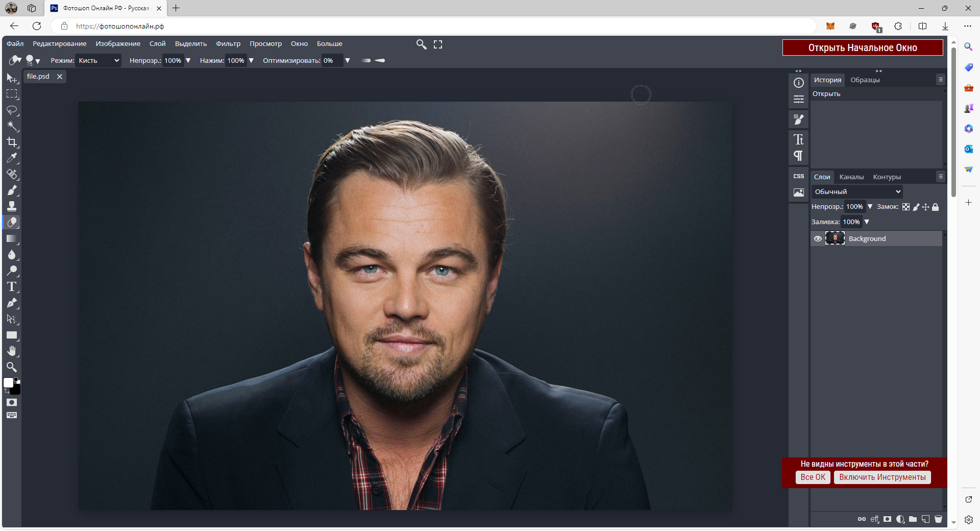Click the delete layer trash icon
Viewport: 980px width, 531px height.
(938, 519)
